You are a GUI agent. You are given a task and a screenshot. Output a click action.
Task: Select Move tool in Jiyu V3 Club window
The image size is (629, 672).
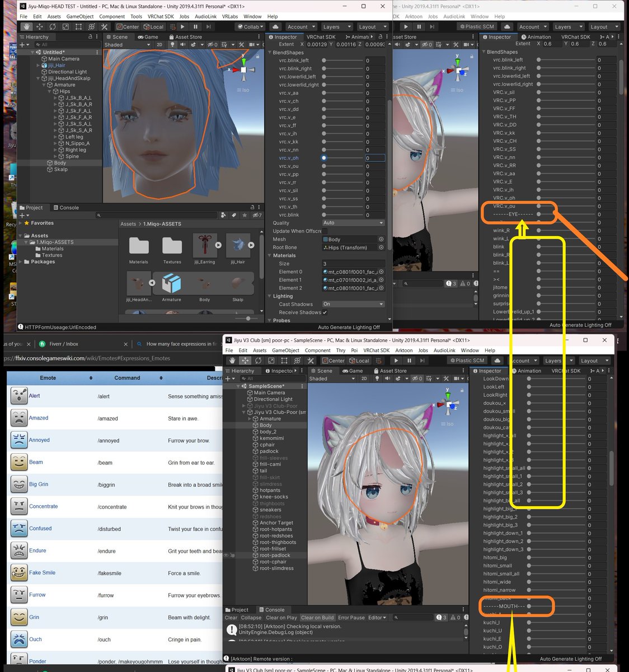(245, 361)
